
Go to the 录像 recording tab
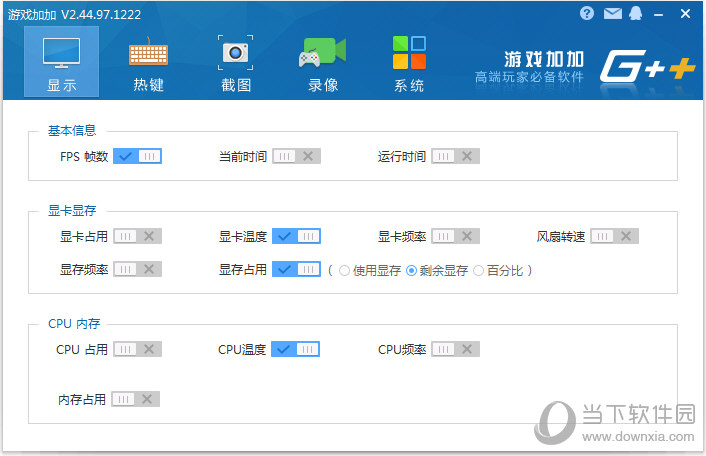[x=322, y=63]
